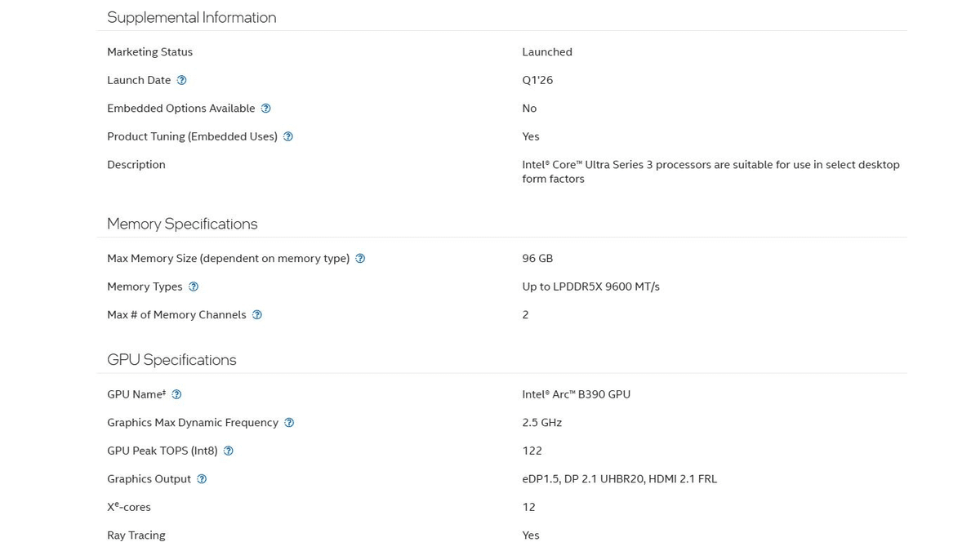Open the Embedded Options Available help tooltip
Viewport: 980px width, 551px height.
point(265,109)
